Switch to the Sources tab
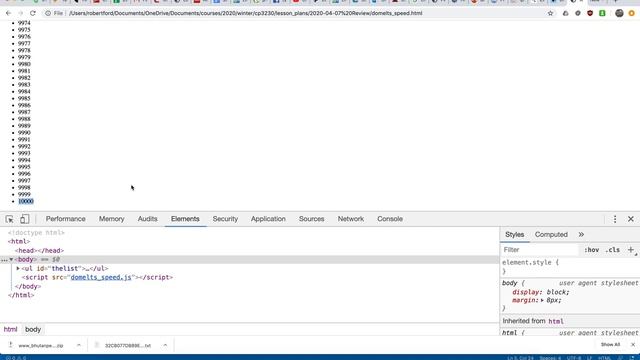The height and width of the screenshot is (360, 640). [311, 219]
